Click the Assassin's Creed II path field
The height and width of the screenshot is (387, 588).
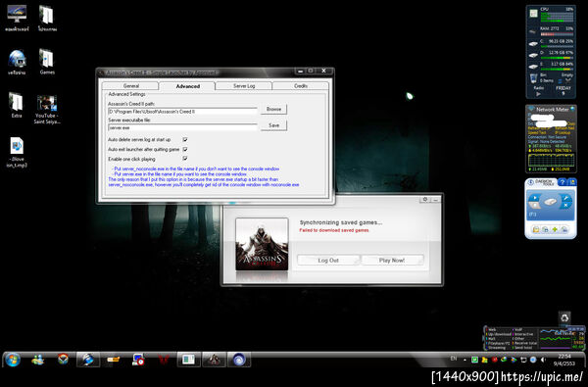pyautogui.click(x=182, y=112)
